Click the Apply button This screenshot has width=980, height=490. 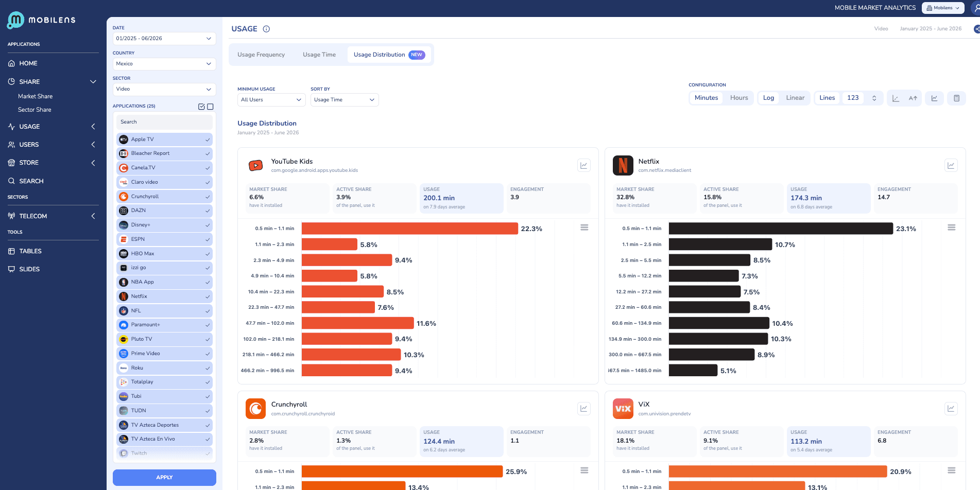pos(164,477)
